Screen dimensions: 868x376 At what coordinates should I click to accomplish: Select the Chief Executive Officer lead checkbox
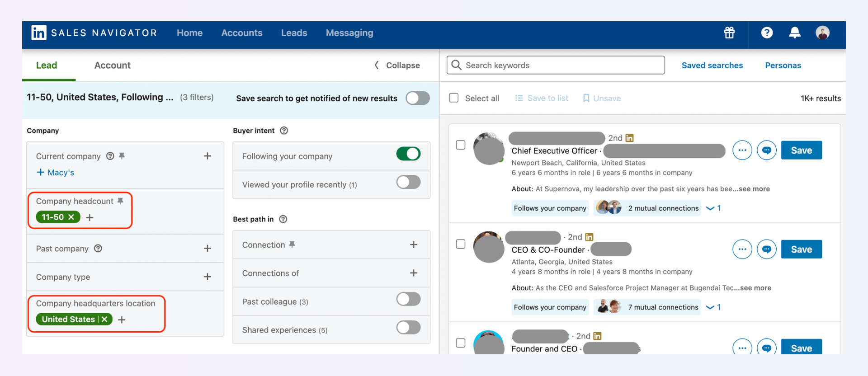[461, 145]
